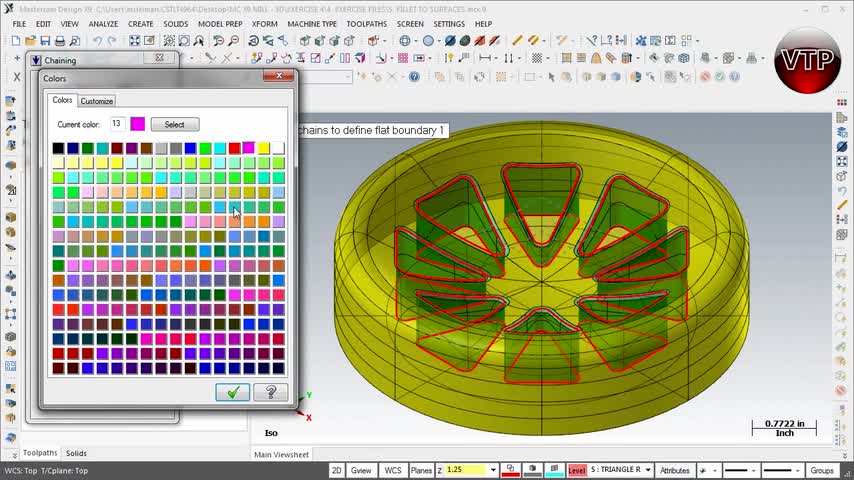854x480 pixels.
Task: Switch to the Solids tab
Action: [76, 453]
